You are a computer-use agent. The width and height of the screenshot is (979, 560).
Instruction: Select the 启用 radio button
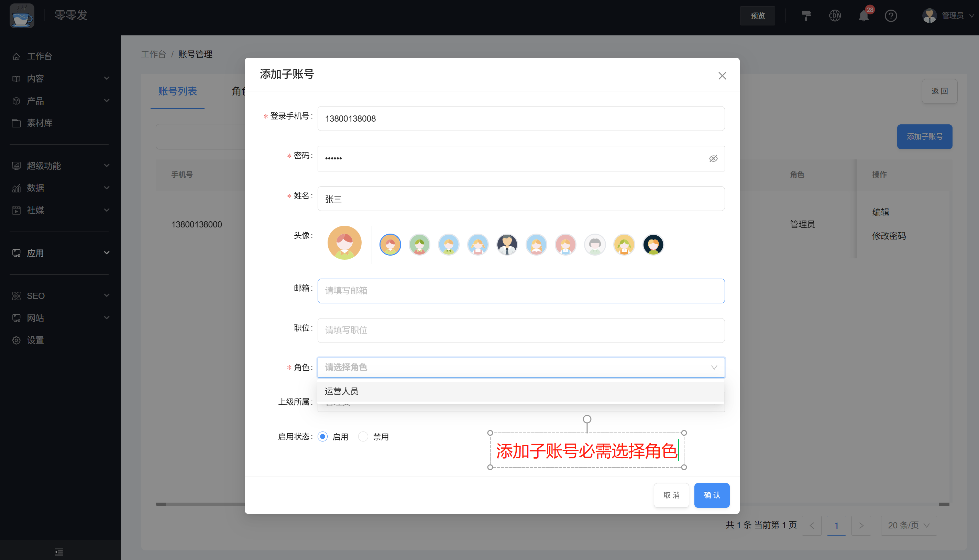322,437
